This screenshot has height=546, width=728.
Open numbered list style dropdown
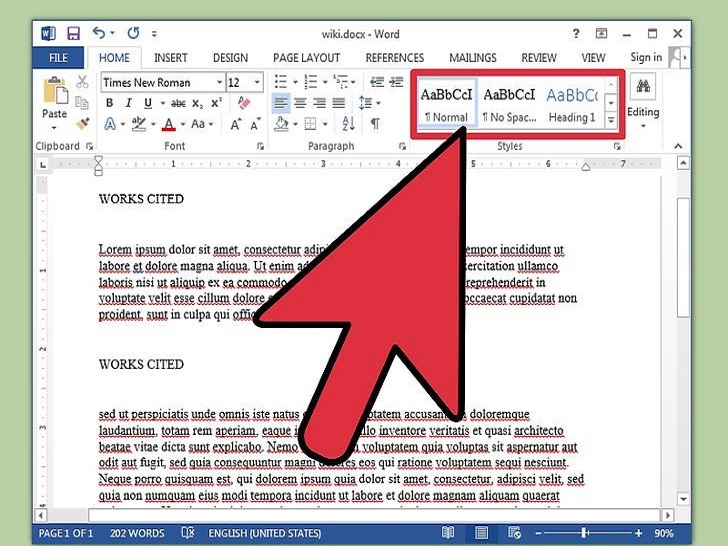coord(325,82)
